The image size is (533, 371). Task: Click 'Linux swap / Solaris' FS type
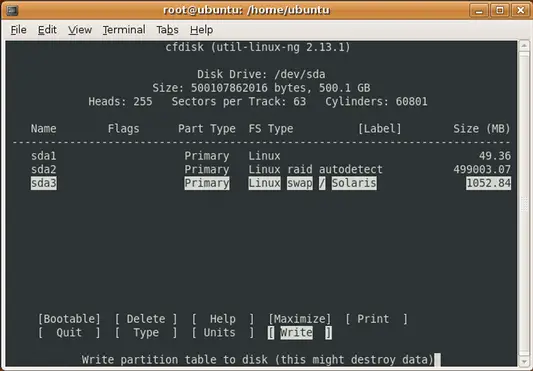click(x=312, y=183)
